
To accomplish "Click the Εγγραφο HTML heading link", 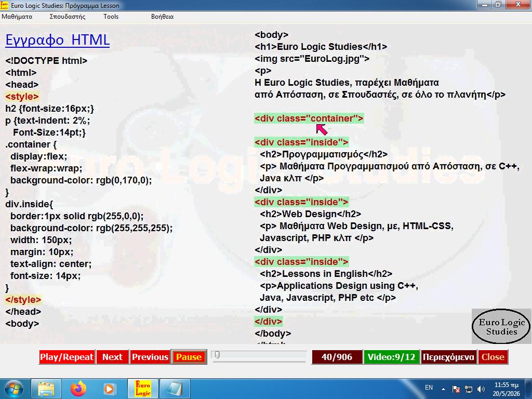I will (x=57, y=40).
